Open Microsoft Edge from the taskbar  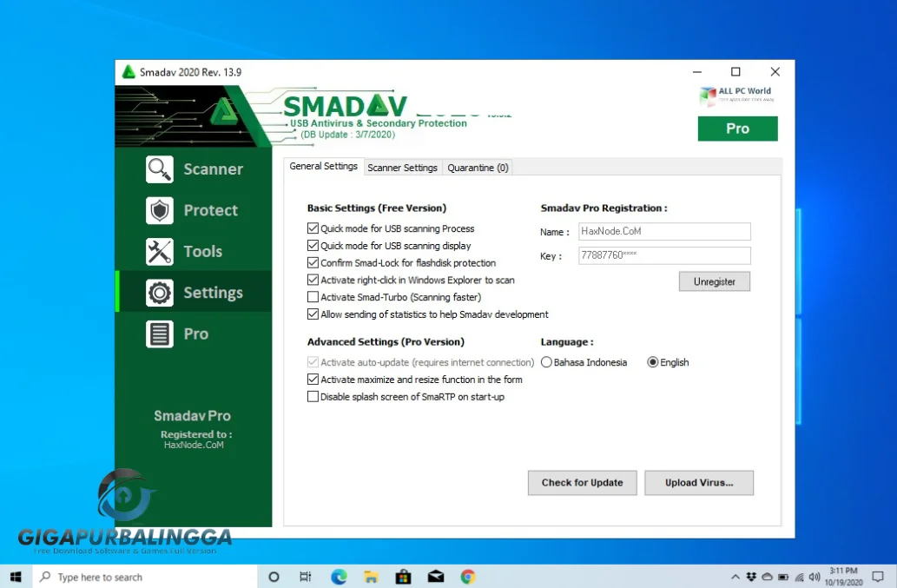pyautogui.click(x=339, y=576)
